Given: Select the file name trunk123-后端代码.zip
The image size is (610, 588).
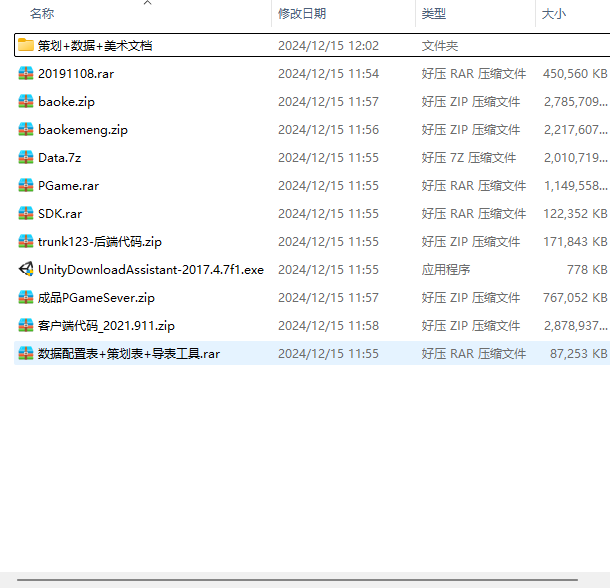Looking at the screenshot, I should coord(100,242).
